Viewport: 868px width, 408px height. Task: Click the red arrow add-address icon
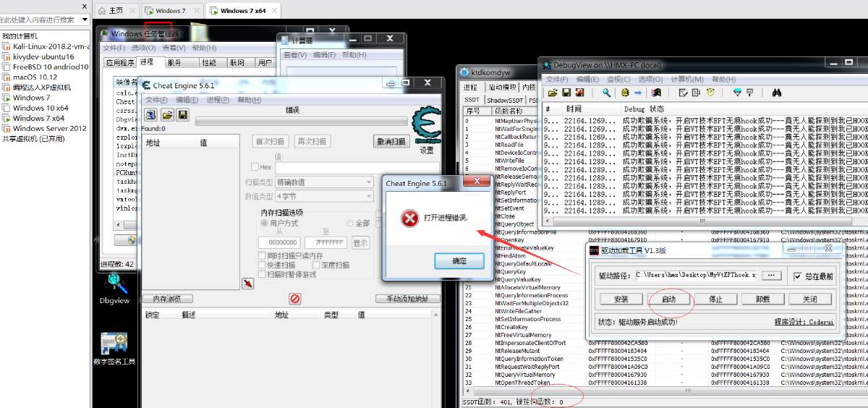coord(248,284)
